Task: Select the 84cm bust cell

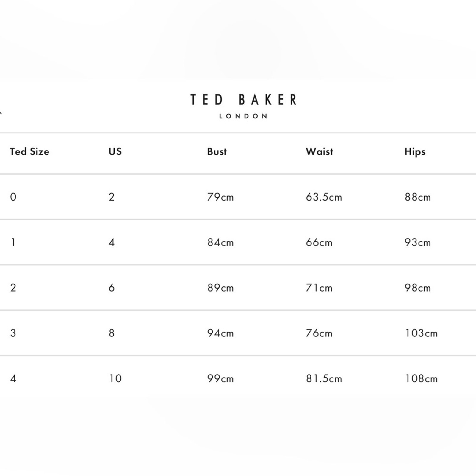Action: coord(220,242)
